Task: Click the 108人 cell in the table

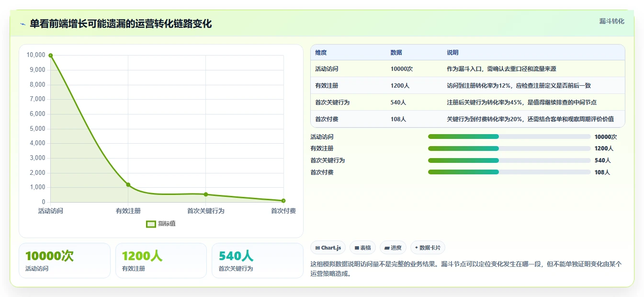Action: tap(398, 119)
